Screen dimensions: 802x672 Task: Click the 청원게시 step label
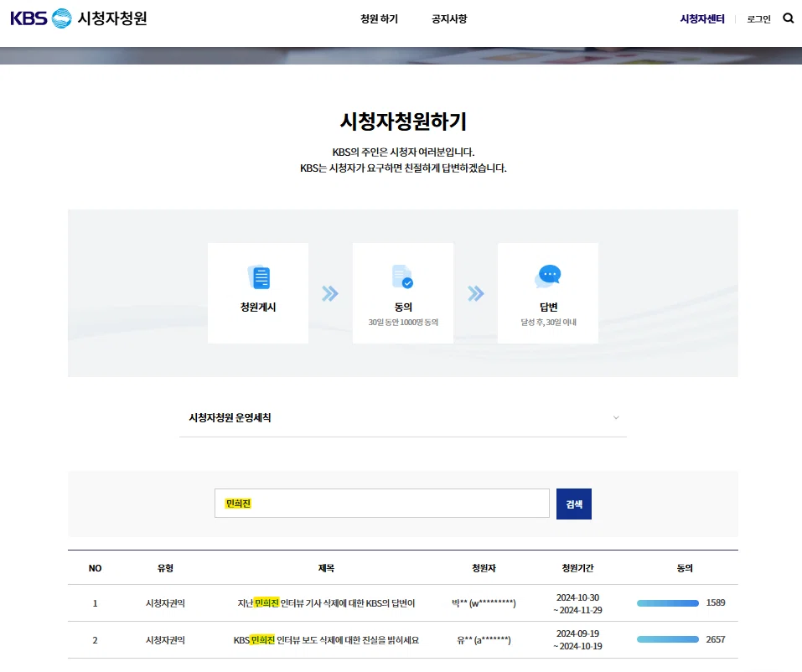coord(258,307)
